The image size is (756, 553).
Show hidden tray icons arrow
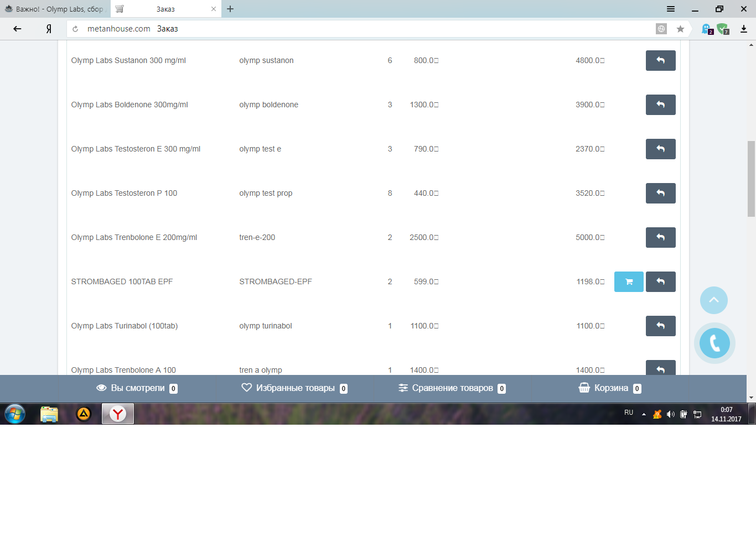pos(644,414)
